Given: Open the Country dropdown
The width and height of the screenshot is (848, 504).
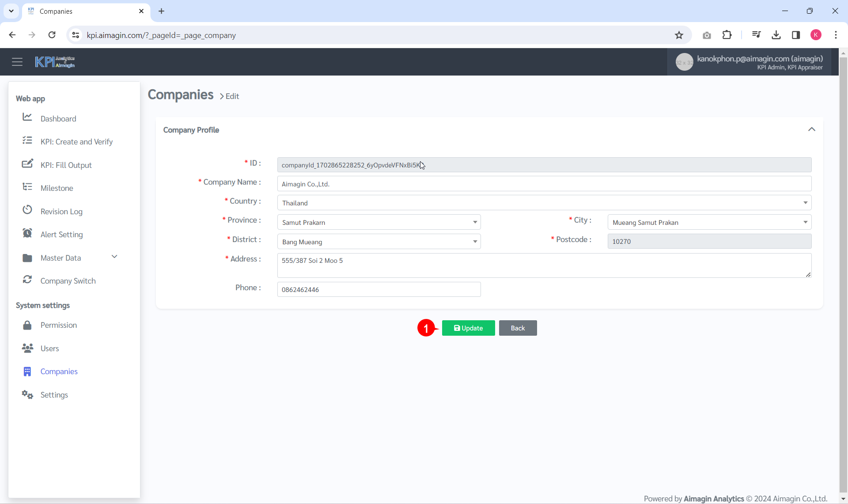Looking at the screenshot, I should click(x=544, y=203).
